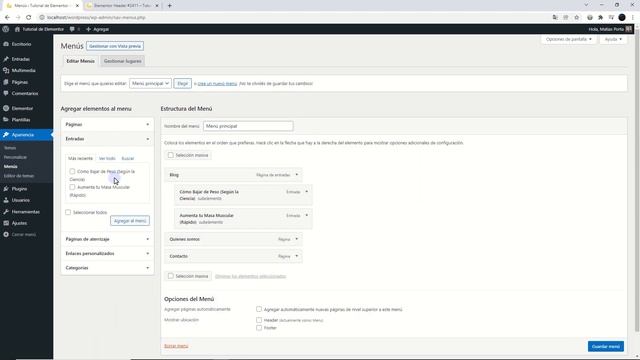Switch to Gestionar lugares tab
640x360 pixels.
click(122, 61)
